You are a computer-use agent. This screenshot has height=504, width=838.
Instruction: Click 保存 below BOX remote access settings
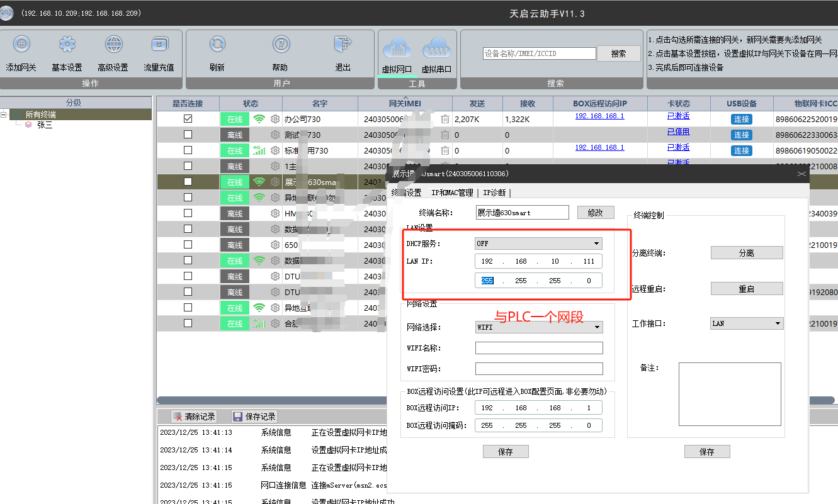point(506,452)
